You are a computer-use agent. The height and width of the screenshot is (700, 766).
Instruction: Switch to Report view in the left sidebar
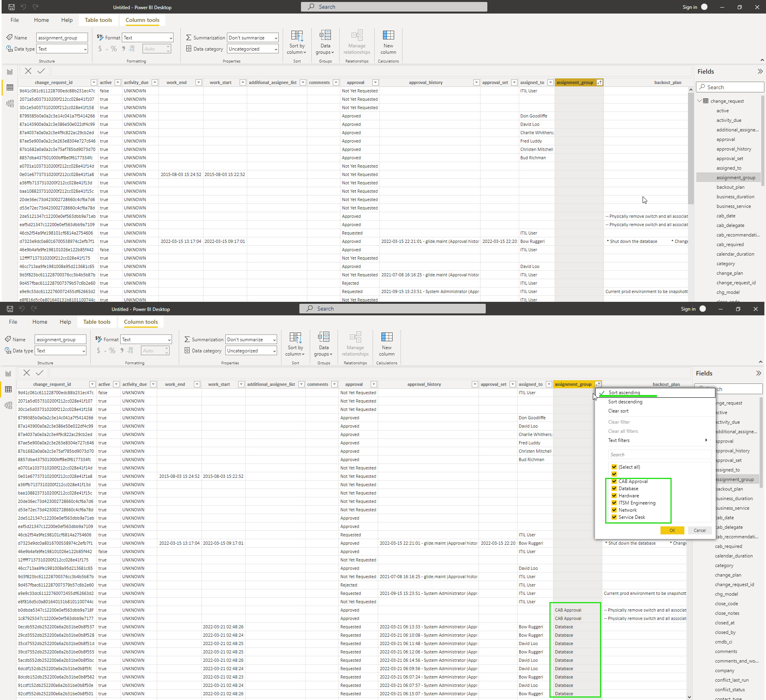(x=10, y=71)
